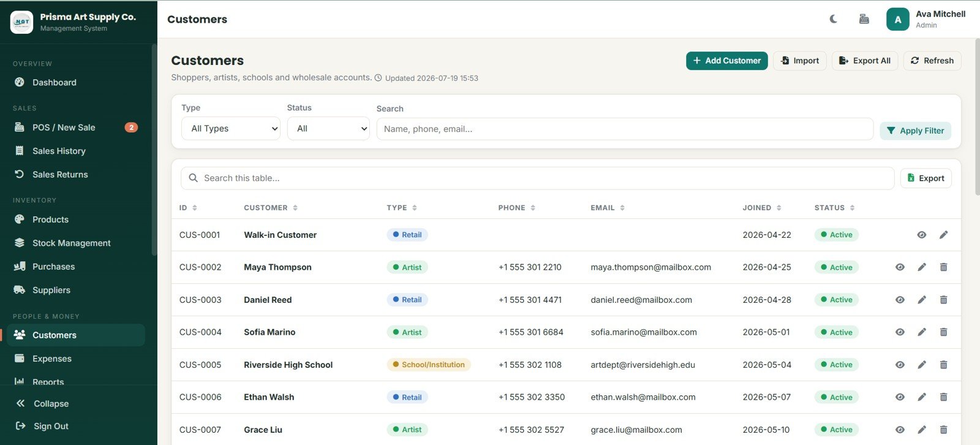The width and height of the screenshot is (980, 445).
Task: Collapse the sidebar
Action: (x=42, y=403)
